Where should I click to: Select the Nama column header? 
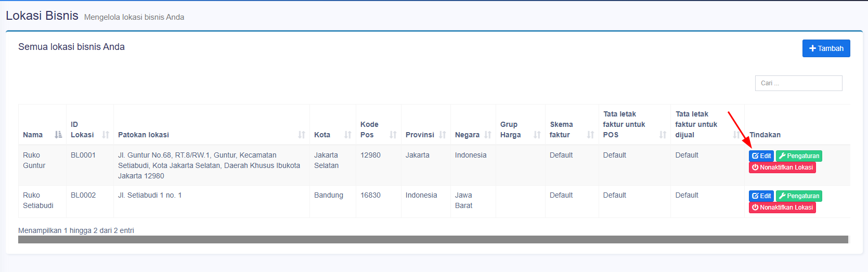coord(42,125)
